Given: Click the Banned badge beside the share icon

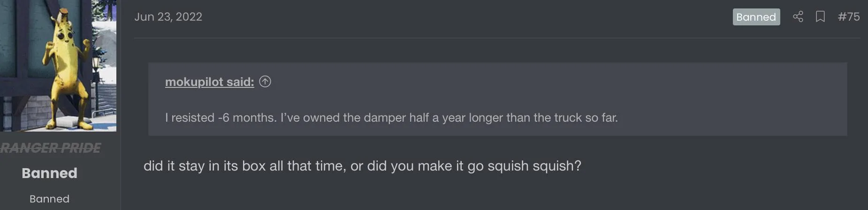Looking at the screenshot, I should pyautogui.click(x=756, y=17).
